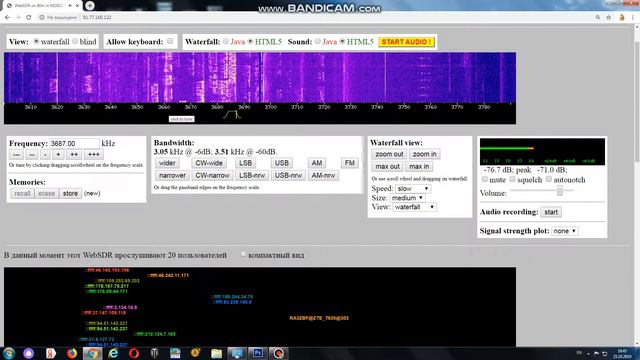Image resolution: width=640 pixels, height=360 pixels.
Task: Click the zoom magnifier in the address bar
Action: point(598,18)
